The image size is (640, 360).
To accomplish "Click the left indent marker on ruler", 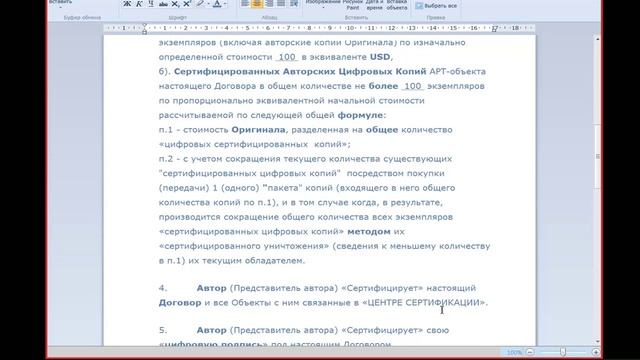I will (x=144, y=29).
